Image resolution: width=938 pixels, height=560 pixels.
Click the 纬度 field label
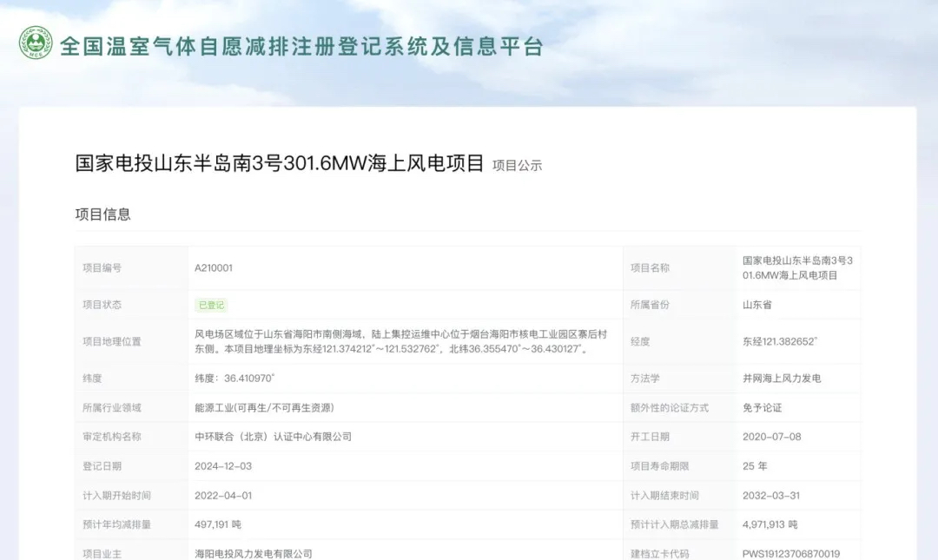pyautogui.click(x=92, y=379)
